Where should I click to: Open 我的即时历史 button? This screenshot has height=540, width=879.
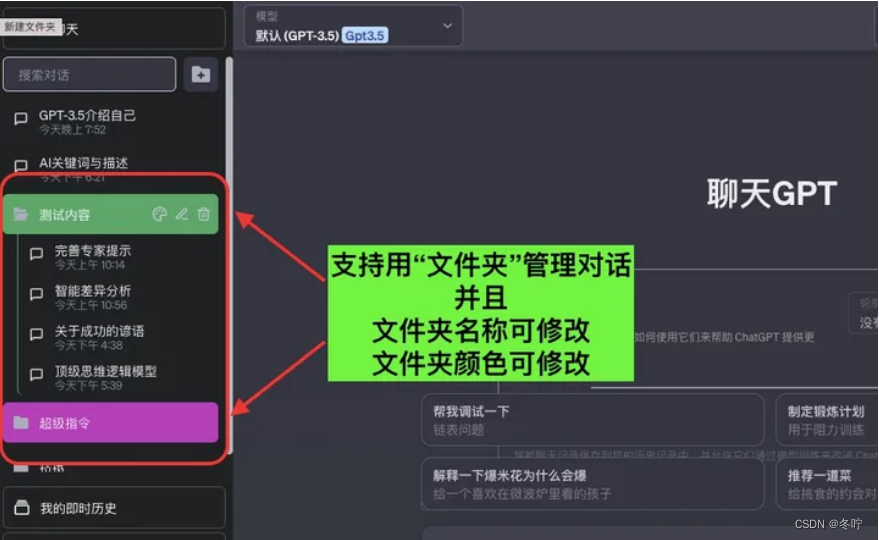(x=114, y=508)
